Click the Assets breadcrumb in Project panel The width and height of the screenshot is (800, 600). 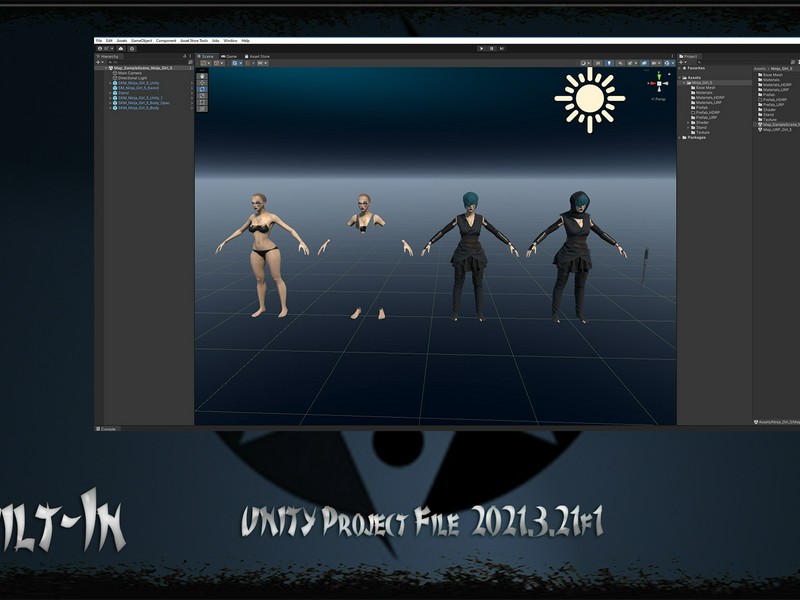click(x=760, y=69)
